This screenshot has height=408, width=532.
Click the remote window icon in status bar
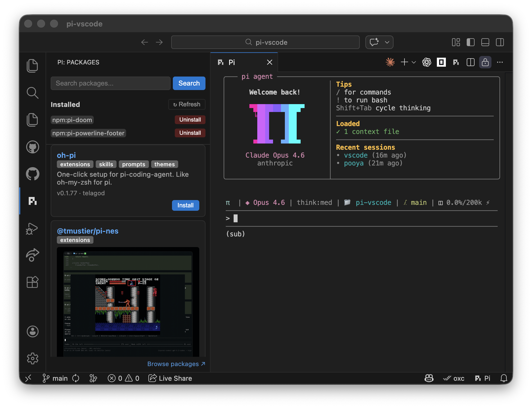[28, 378]
